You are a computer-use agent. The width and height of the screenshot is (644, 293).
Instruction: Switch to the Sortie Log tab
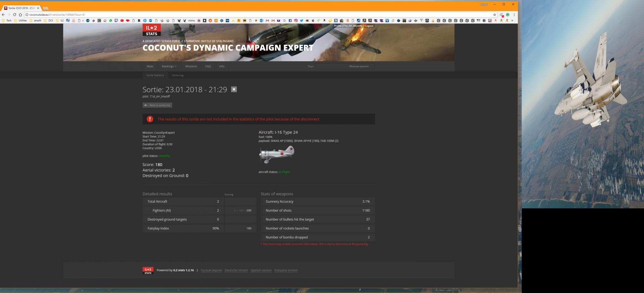[x=178, y=75]
